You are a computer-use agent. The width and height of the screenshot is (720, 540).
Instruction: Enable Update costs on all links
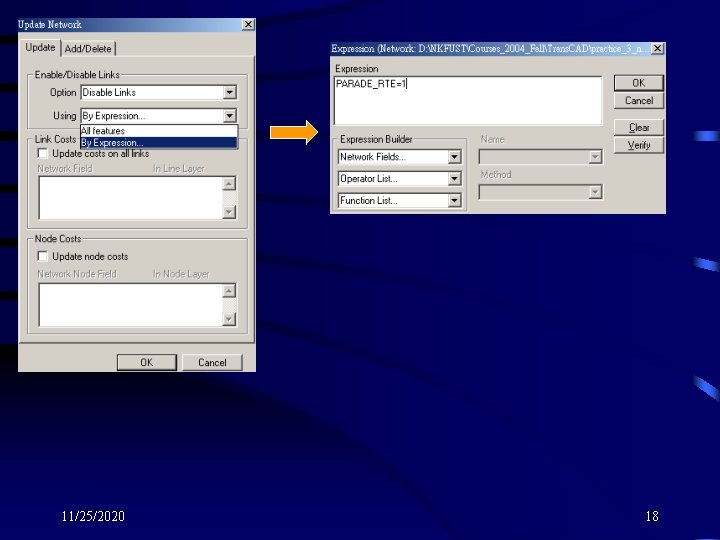click(x=42, y=153)
